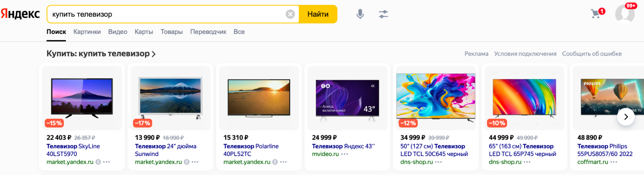This screenshot has width=644, height=175.
Task: Open search settings sliders icon
Action: coord(383,14)
